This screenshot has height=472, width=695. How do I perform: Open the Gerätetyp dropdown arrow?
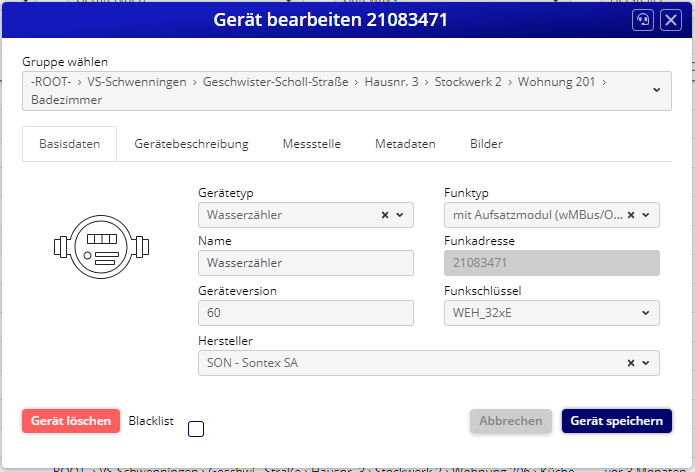tap(400, 215)
